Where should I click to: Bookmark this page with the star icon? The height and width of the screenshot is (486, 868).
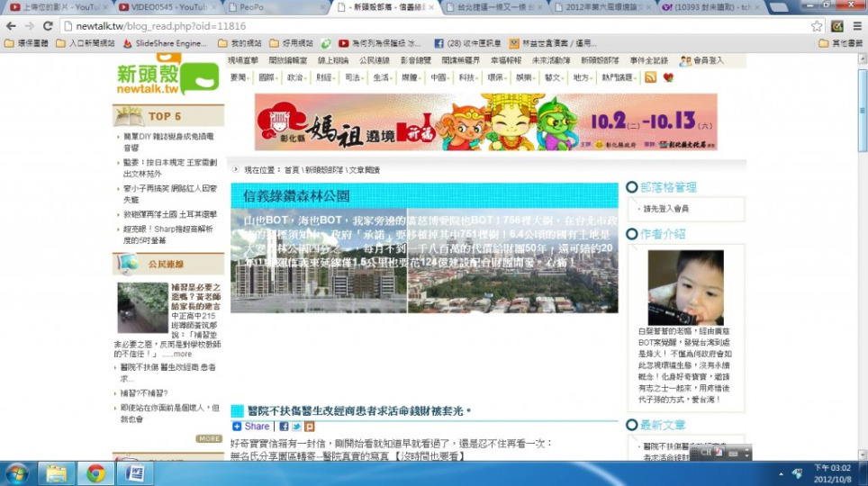817,26
